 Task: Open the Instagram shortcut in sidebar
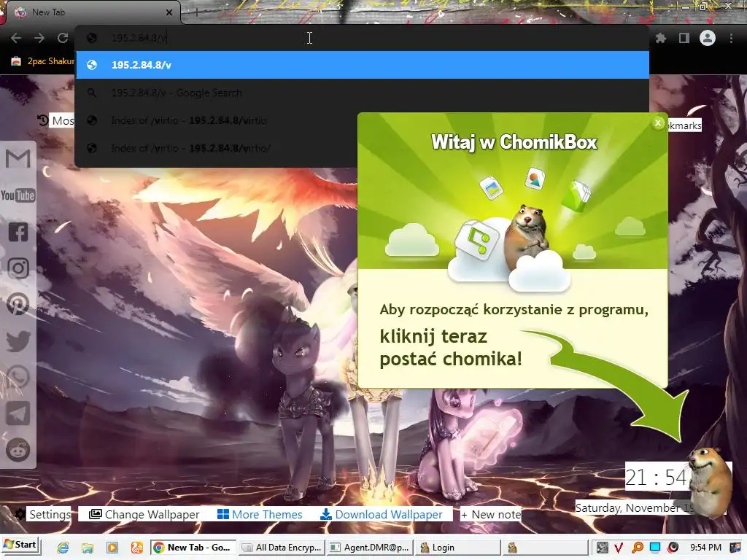[x=18, y=268]
